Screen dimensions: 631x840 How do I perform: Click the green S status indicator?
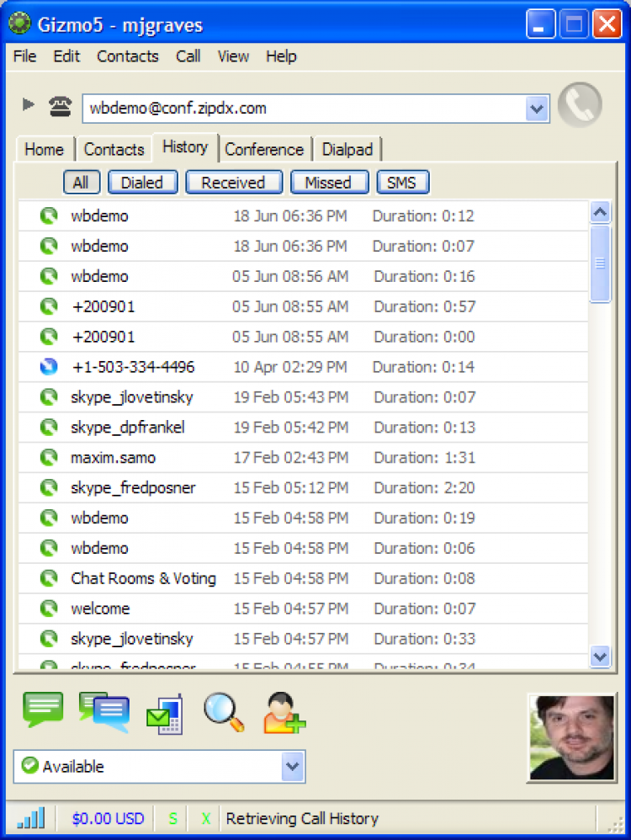172,819
